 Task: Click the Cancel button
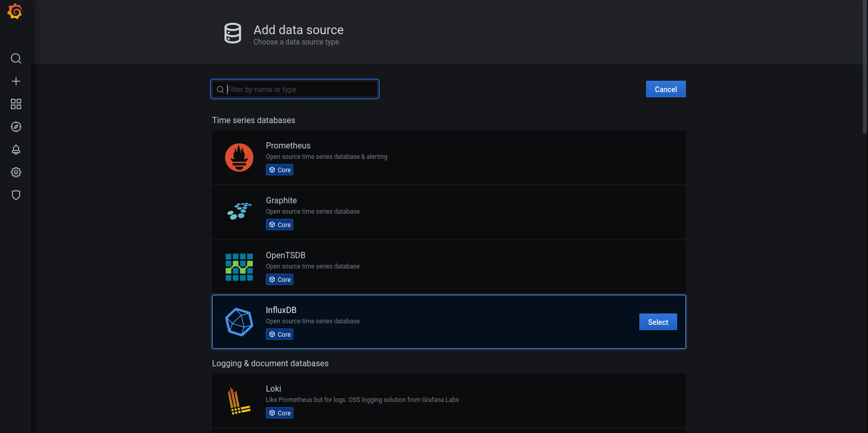(x=666, y=89)
